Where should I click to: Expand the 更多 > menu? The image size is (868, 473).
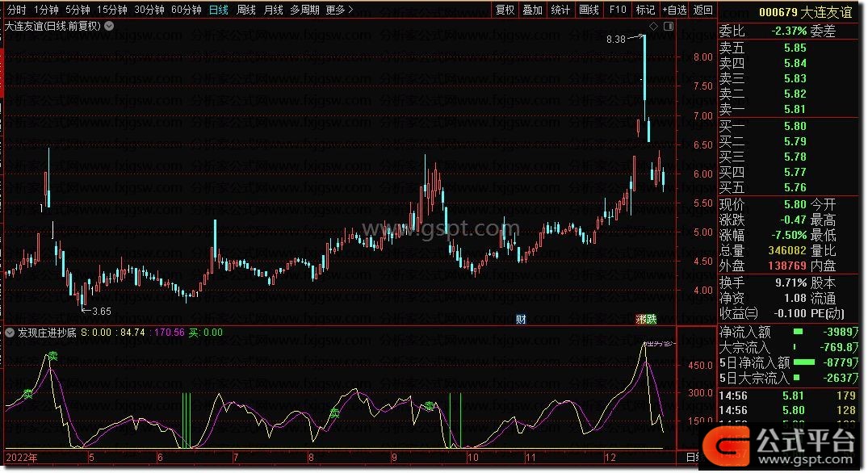(x=339, y=10)
